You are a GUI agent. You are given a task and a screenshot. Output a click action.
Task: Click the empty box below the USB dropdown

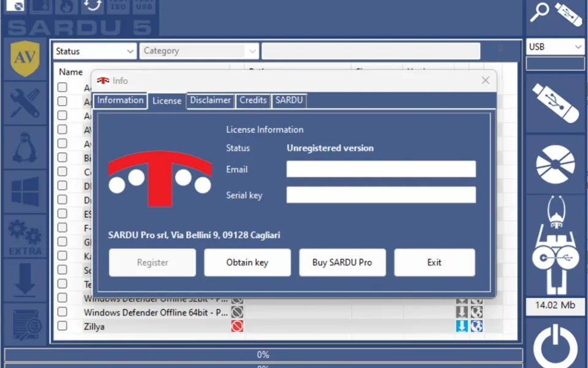555,63
